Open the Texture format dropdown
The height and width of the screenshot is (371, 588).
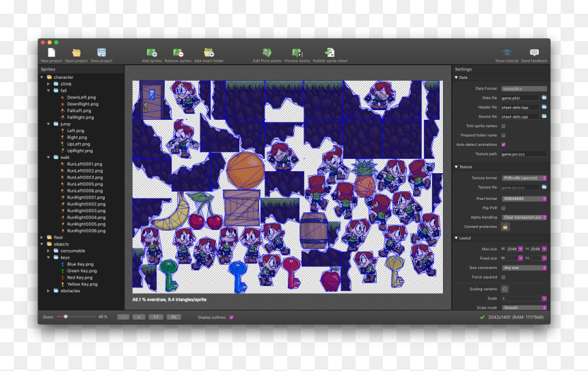pyautogui.click(x=524, y=178)
